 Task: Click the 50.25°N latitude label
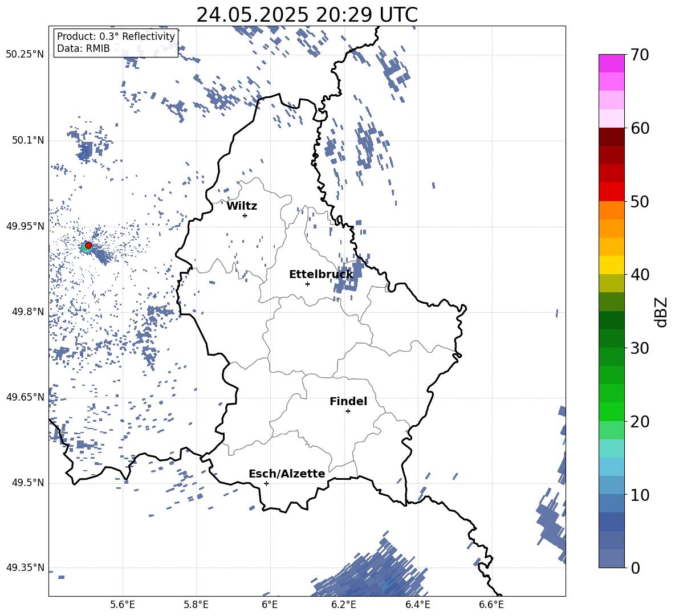point(25,55)
